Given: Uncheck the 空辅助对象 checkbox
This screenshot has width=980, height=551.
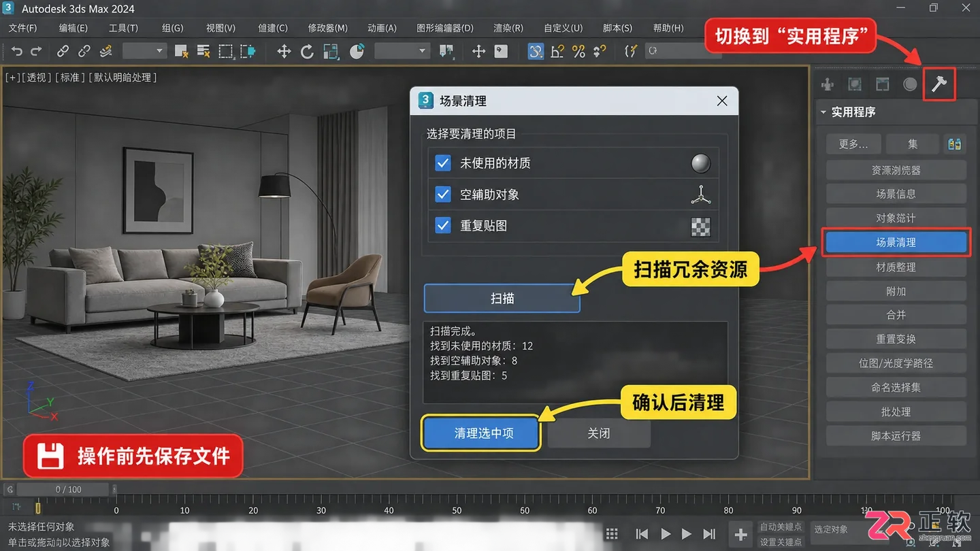Looking at the screenshot, I should pos(443,195).
